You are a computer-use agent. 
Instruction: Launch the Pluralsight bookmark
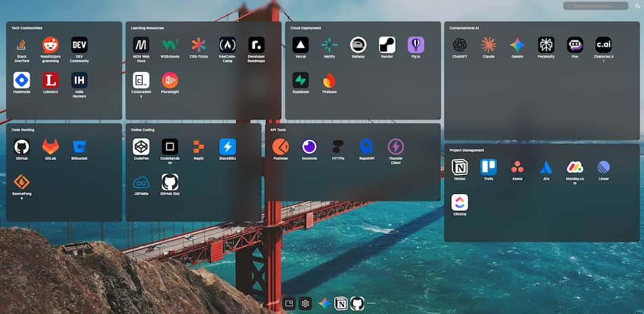(170, 81)
